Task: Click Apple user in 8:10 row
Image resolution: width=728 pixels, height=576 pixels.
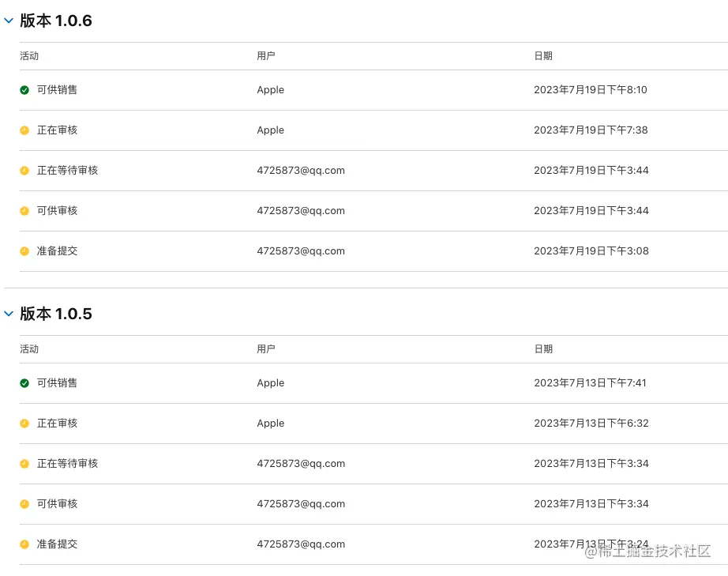Action: pyautogui.click(x=270, y=89)
